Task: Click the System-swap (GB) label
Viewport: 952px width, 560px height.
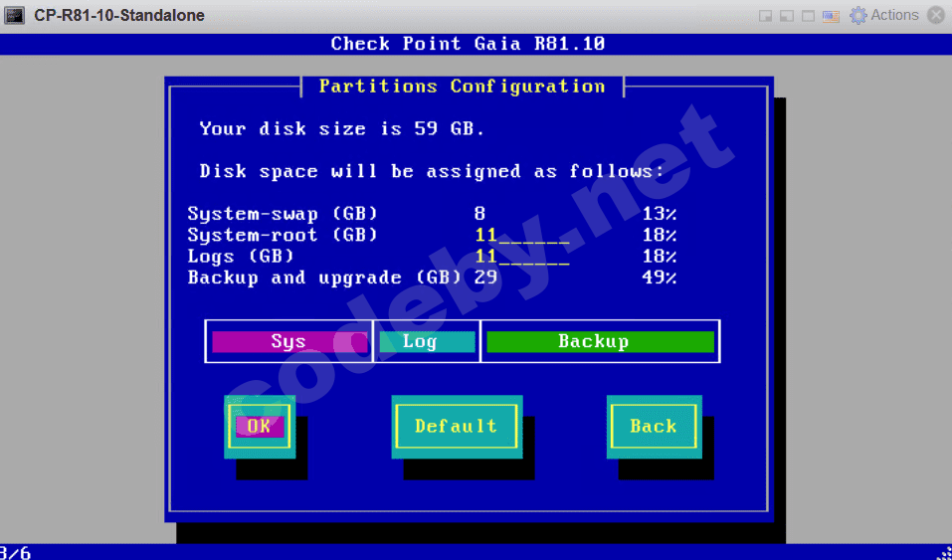Action: point(283,214)
